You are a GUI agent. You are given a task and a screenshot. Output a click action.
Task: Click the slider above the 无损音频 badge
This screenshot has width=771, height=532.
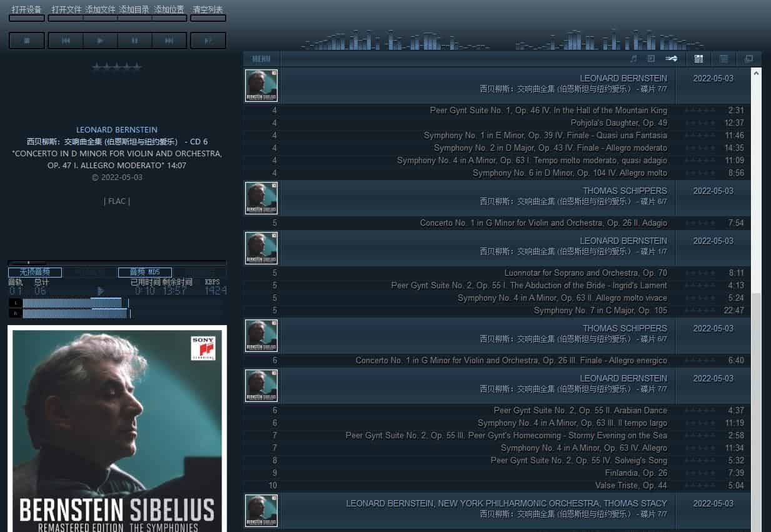coord(117,263)
